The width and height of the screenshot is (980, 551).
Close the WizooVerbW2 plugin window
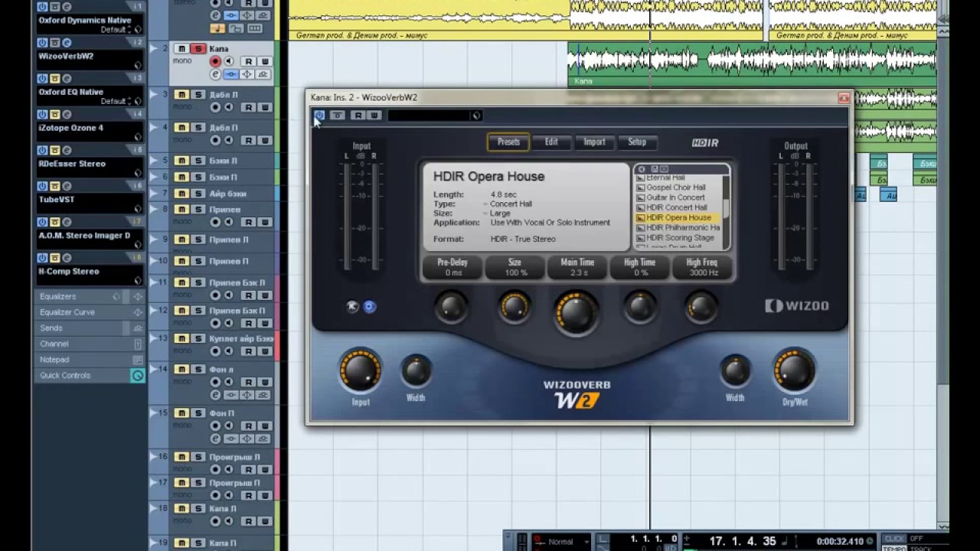tap(844, 98)
